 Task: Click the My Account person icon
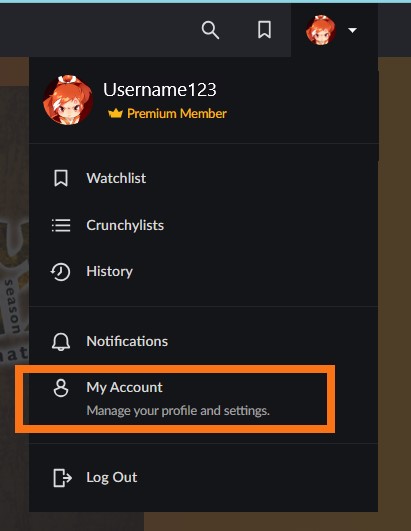tap(61, 388)
